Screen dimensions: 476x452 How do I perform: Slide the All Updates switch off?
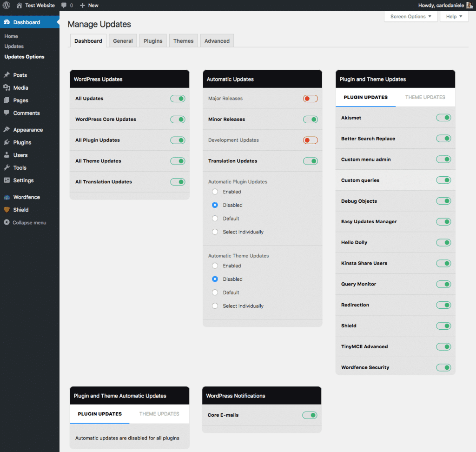click(x=178, y=98)
